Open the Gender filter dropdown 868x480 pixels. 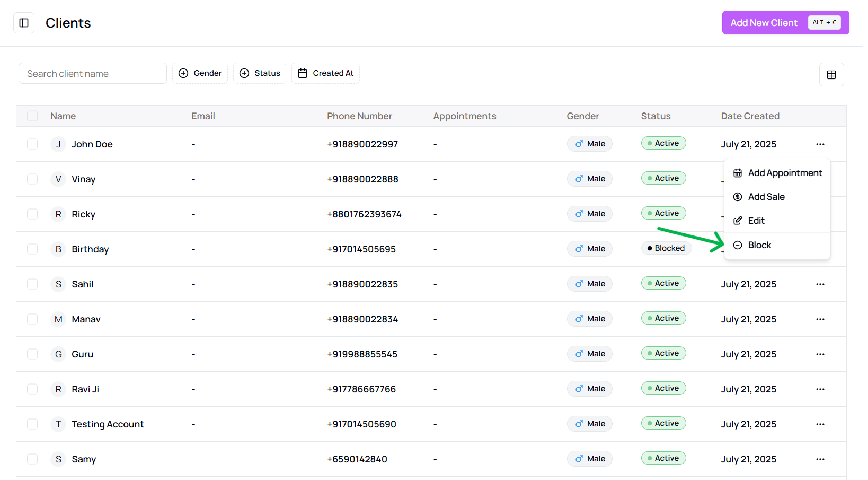click(200, 73)
